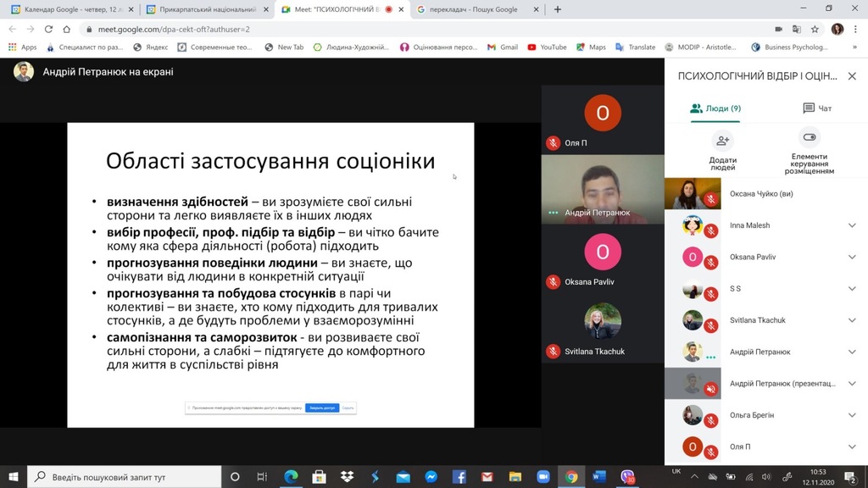Select the People (9) tab
Screen dimensions: 868x488
click(x=715, y=108)
